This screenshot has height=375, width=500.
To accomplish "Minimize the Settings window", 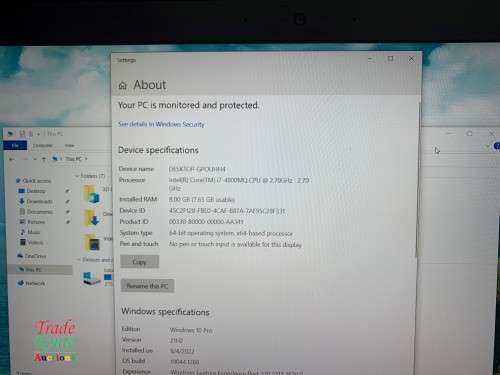I will point(370,59).
